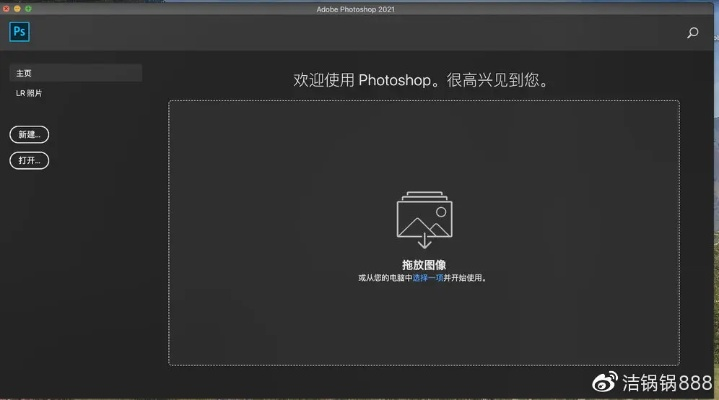Click the 洁锅锅888 watermark text
The width and height of the screenshot is (719, 400).
667,382
